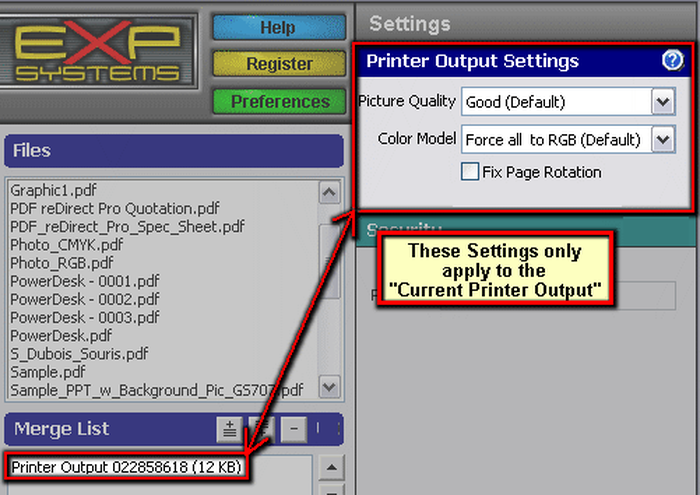The image size is (700, 495).
Task: Click the Merge List panel title
Action: 62,429
